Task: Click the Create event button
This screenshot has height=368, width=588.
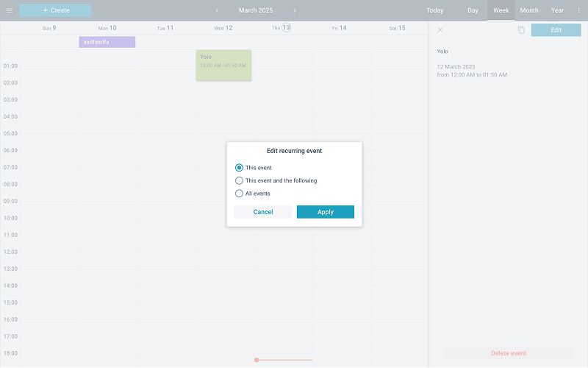Action: (x=56, y=10)
